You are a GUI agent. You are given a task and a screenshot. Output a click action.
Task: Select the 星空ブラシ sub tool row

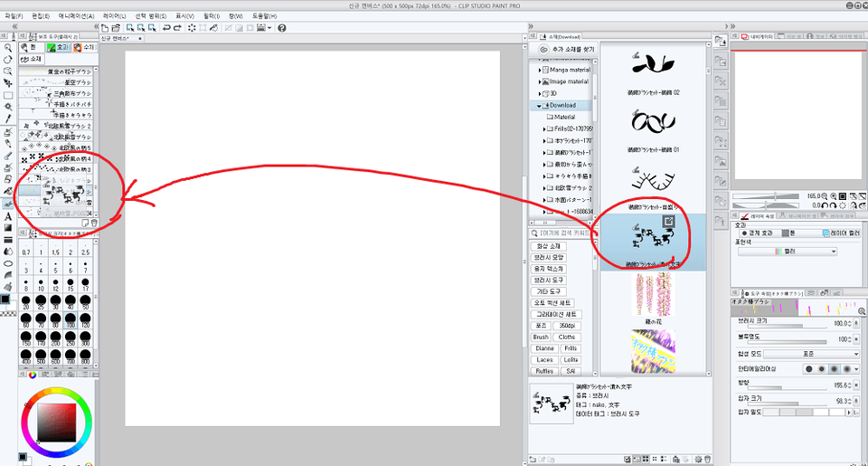tap(56, 82)
